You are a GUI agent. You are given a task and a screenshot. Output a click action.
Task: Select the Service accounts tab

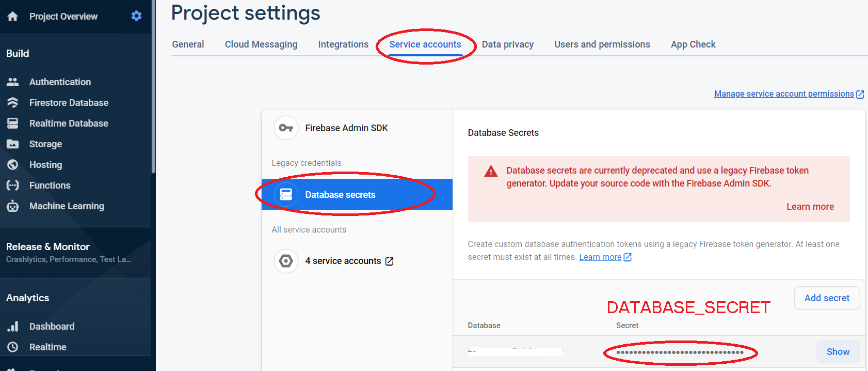[x=425, y=44]
